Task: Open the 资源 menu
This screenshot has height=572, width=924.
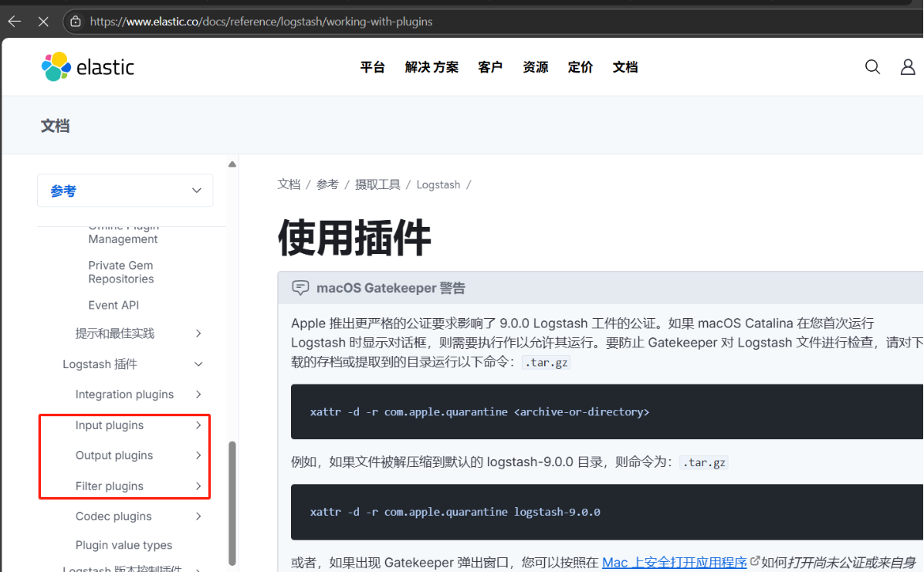Action: click(535, 67)
